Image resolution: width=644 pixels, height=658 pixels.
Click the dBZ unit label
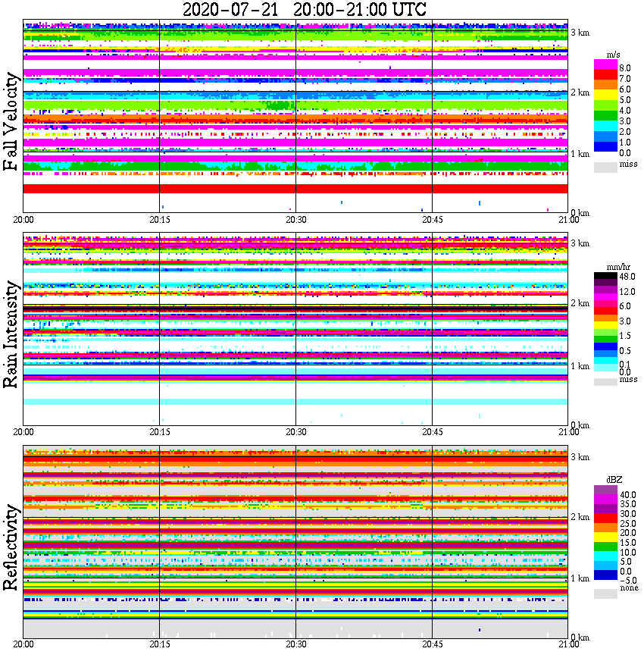614,480
